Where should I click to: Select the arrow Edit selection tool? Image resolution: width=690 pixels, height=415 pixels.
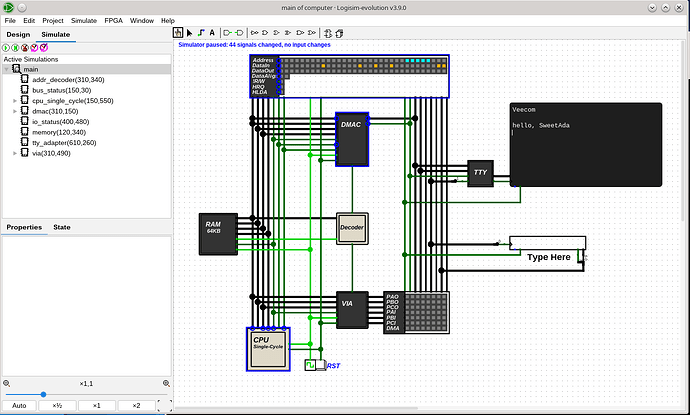click(190, 33)
